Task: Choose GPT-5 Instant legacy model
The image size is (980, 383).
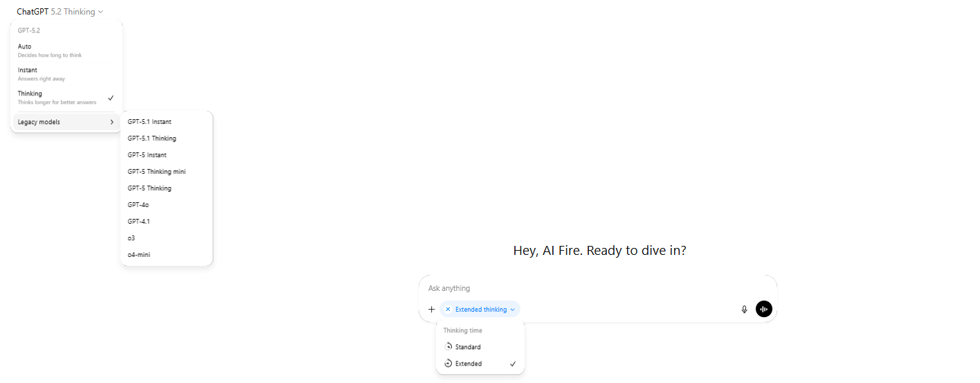Action: coord(166,155)
